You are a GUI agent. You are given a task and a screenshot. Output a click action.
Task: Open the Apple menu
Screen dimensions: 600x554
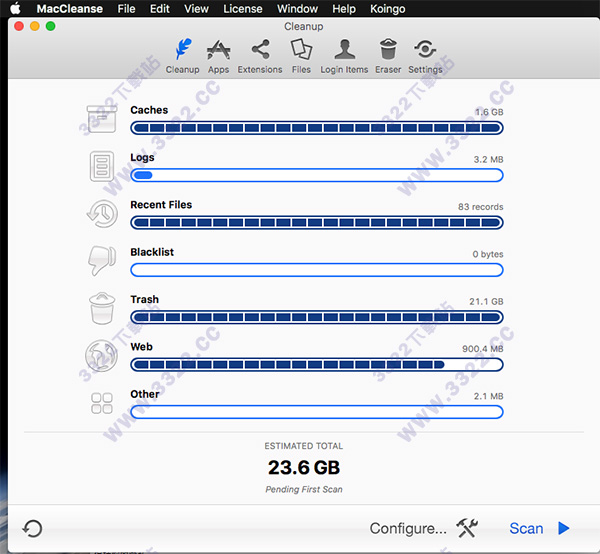[15, 8]
